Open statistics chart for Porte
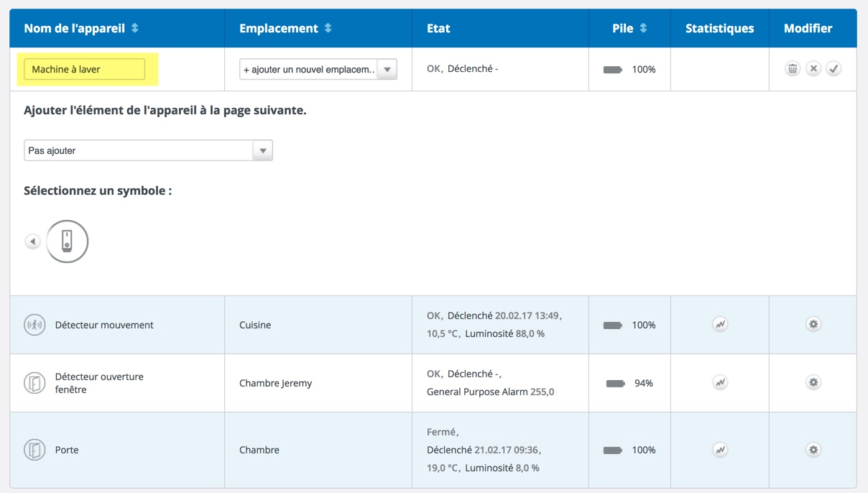The width and height of the screenshot is (868, 493). (x=720, y=450)
